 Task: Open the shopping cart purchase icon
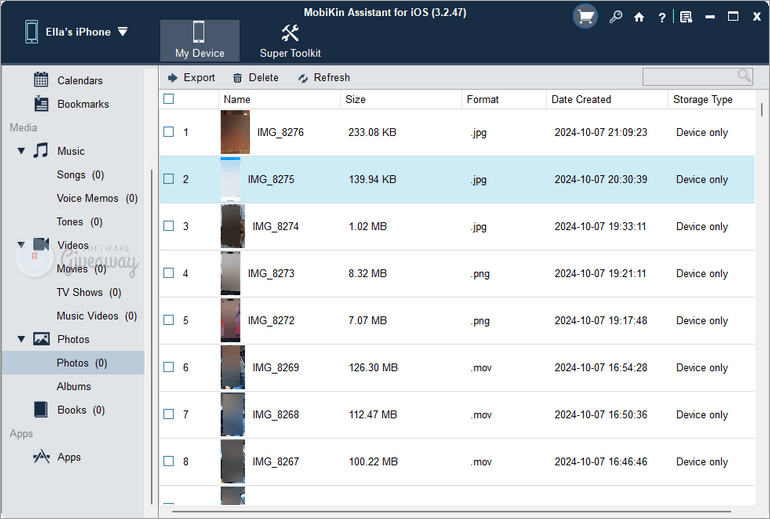pyautogui.click(x=585, y=17)
